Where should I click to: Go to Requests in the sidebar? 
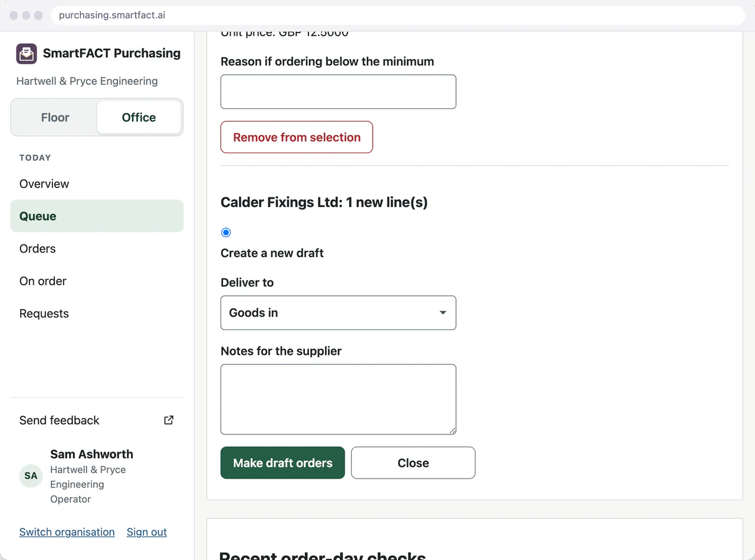(97, 314)
